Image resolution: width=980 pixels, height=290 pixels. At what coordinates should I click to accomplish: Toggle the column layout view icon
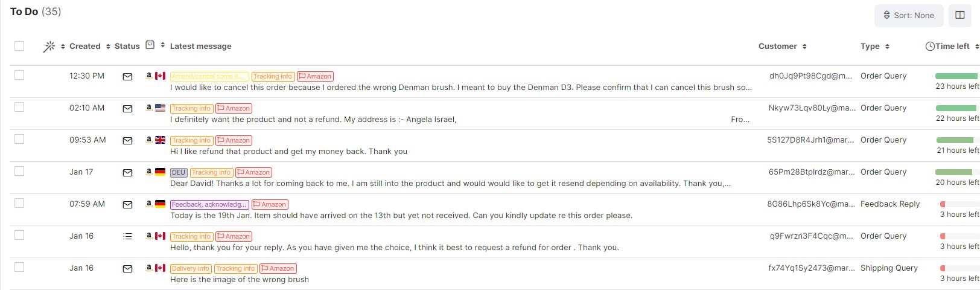click(960, 15)
